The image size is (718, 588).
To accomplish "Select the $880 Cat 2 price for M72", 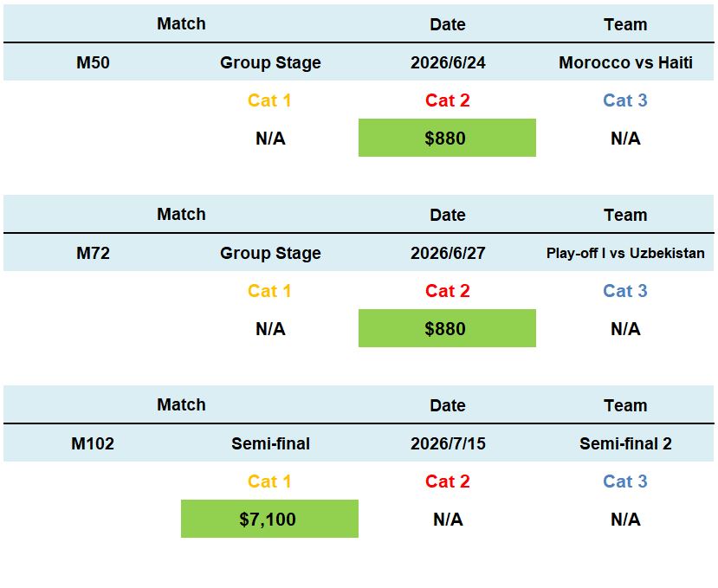I will [446, 329].
